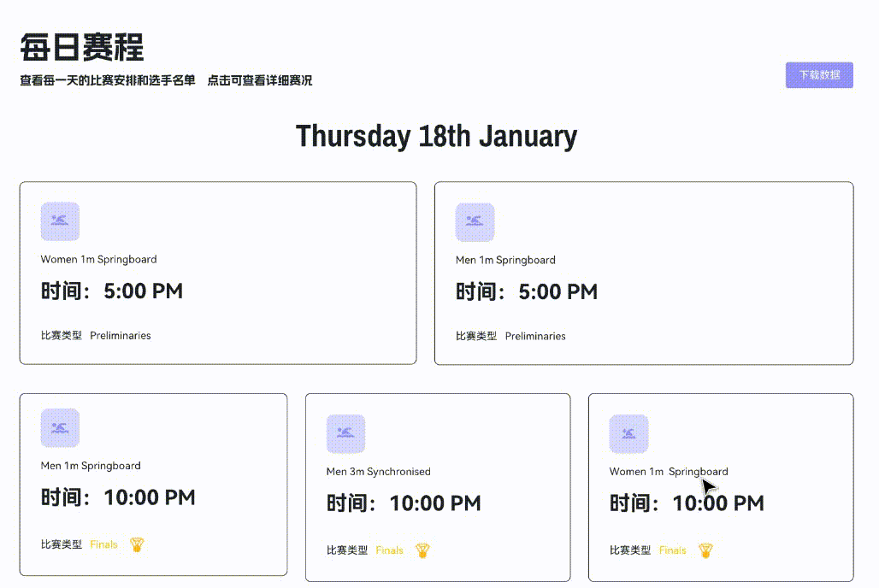Click Finals label in Men 3m Synchronised card

coord(389,550)
